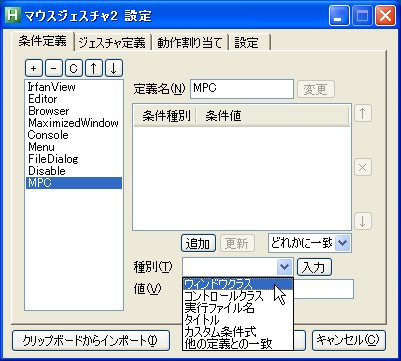Select ウィンドウクラス from the dropdown list

point(238,284)
